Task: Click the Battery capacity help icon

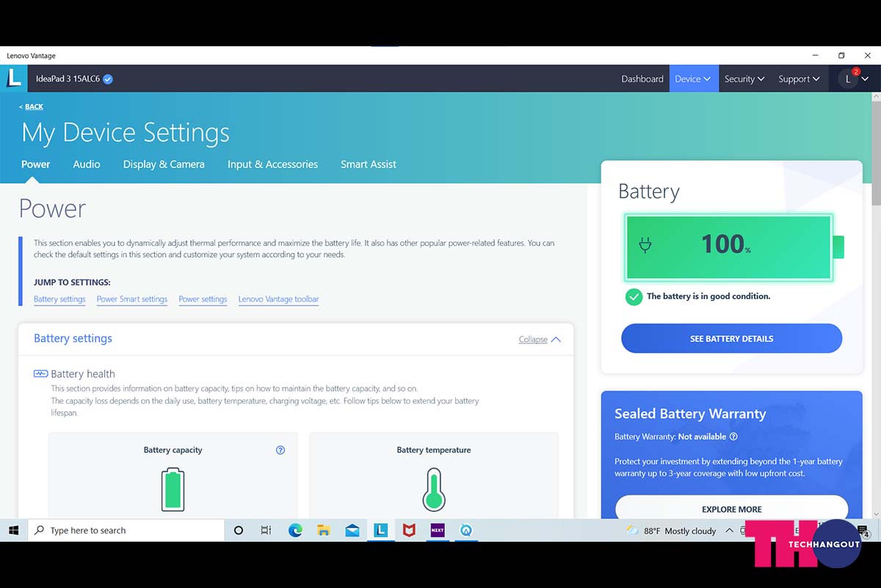Action: tap(280, 450)
